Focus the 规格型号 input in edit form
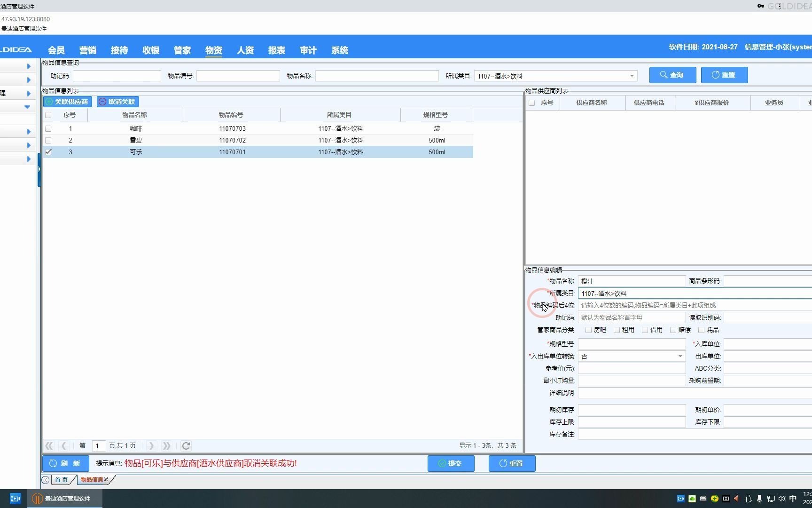 (x=632, y=344)
